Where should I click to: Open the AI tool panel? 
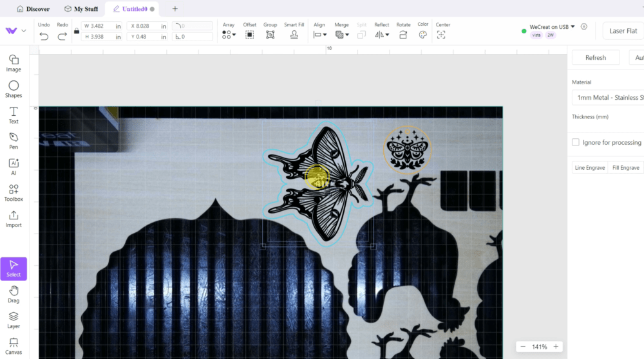[14, 167]
